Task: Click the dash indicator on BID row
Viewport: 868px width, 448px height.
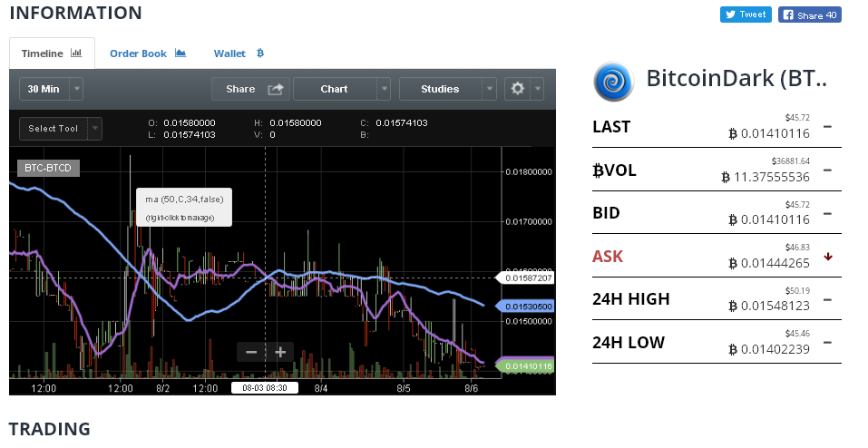Action: pyautogui.click(x=827, y=212)
